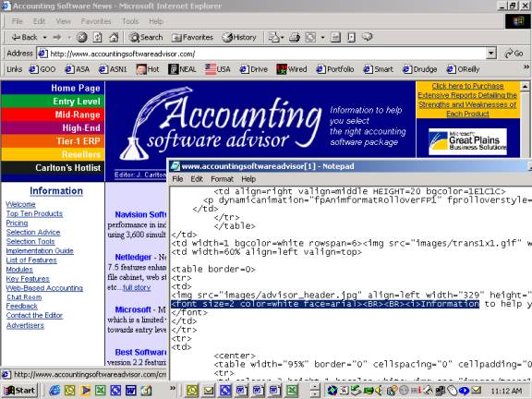The image size is (532, 399).
Task: Click the web page scrollbar up arrow
Action: click(x=525, y=86)
